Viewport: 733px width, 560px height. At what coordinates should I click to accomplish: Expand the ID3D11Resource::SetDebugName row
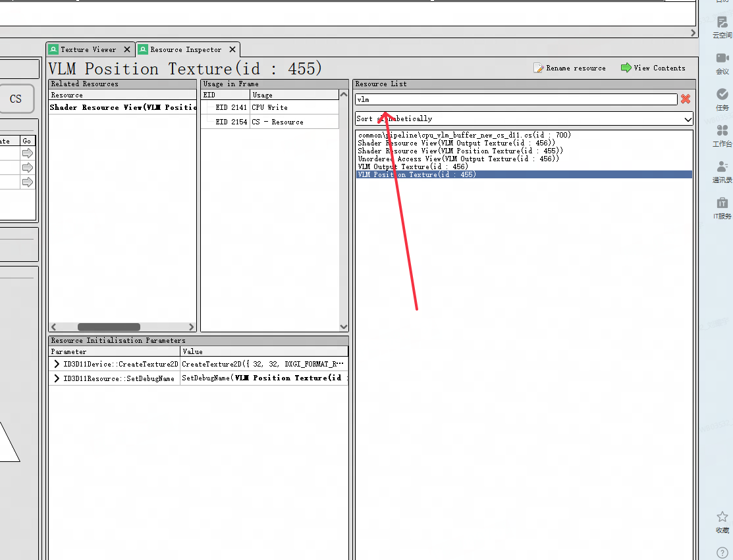tap(57, 378)
